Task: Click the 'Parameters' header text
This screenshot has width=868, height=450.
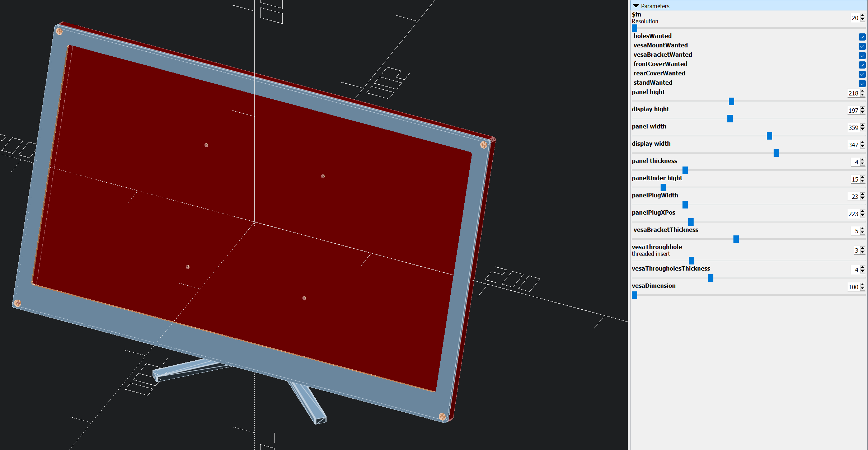Action: point(655,6)
